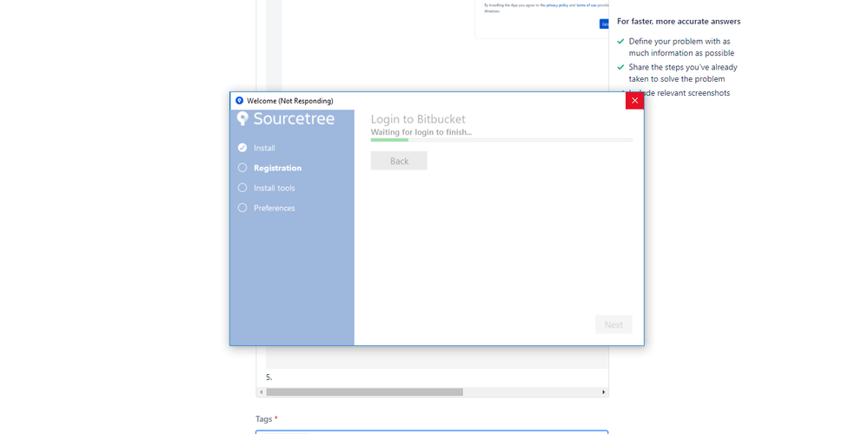Click the Sourcetree icon in the Welcome title bar
Viewport: 868px width, 434px height.
239,101
